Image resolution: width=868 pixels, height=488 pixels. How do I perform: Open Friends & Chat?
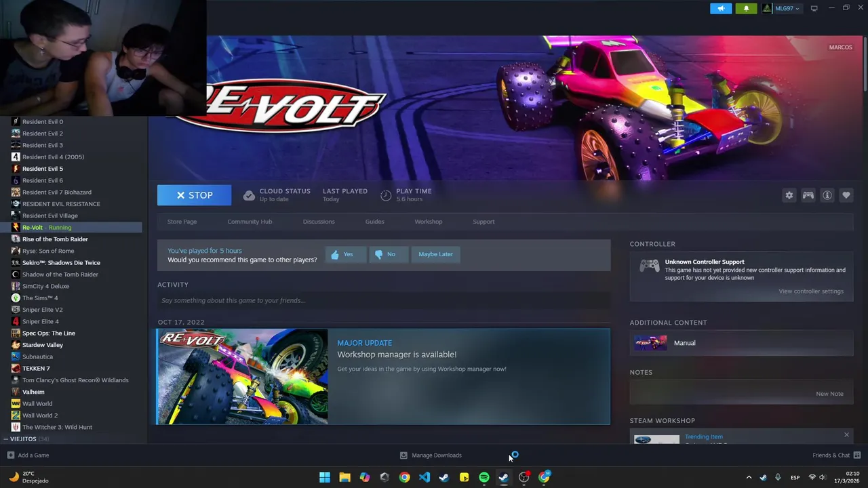click(x=836, y=455)
